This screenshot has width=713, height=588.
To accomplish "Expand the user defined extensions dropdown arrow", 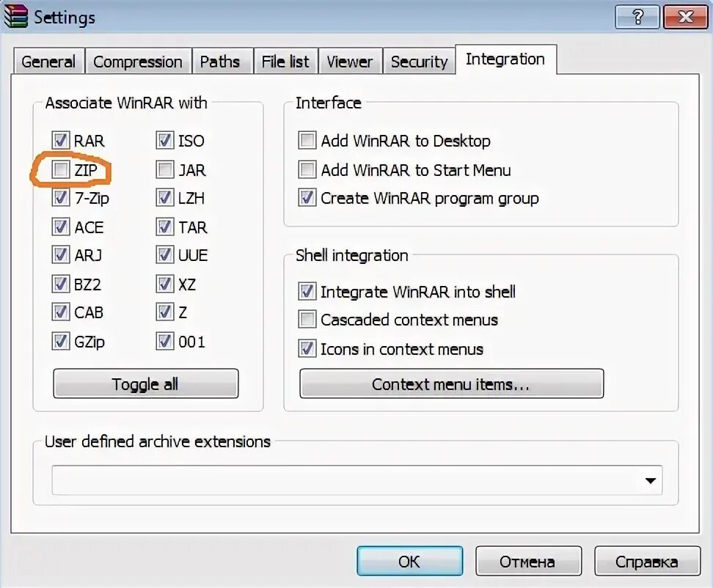I will tap(651, 480).
